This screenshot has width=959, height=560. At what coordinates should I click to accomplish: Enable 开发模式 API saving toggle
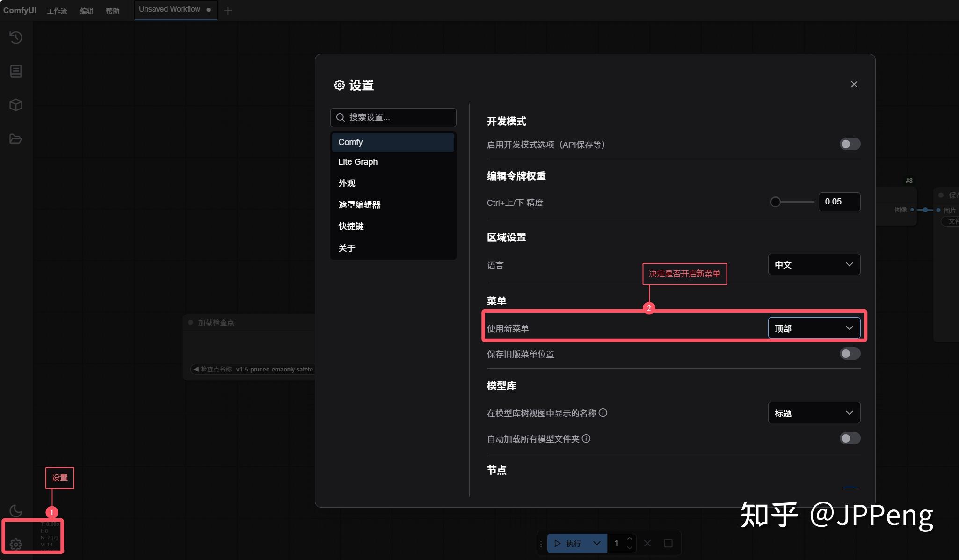coord(849,144)
